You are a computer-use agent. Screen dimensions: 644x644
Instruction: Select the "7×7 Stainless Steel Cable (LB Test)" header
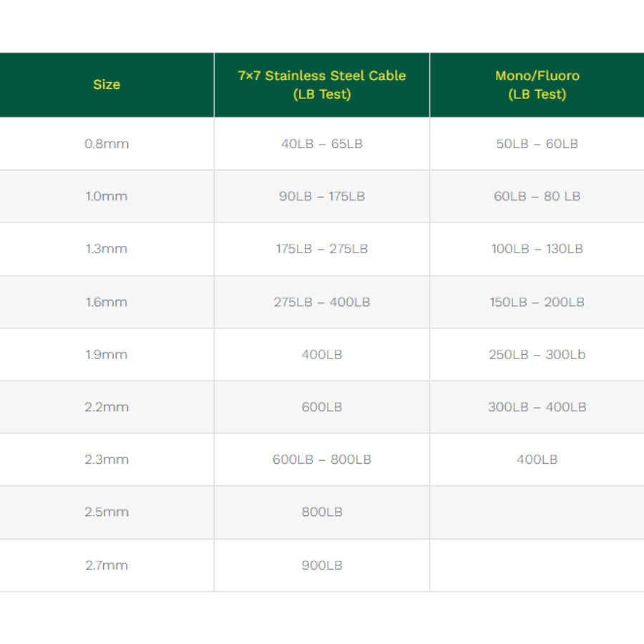pyautogui.click(x=322, y=84)
